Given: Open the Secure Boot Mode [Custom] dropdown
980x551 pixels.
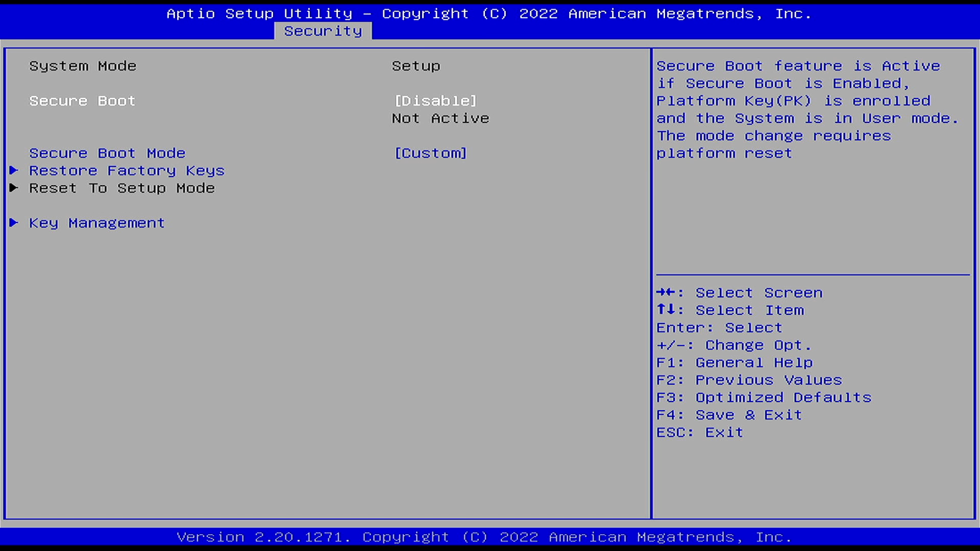Looking at the screenshot, I should point(430,153).
